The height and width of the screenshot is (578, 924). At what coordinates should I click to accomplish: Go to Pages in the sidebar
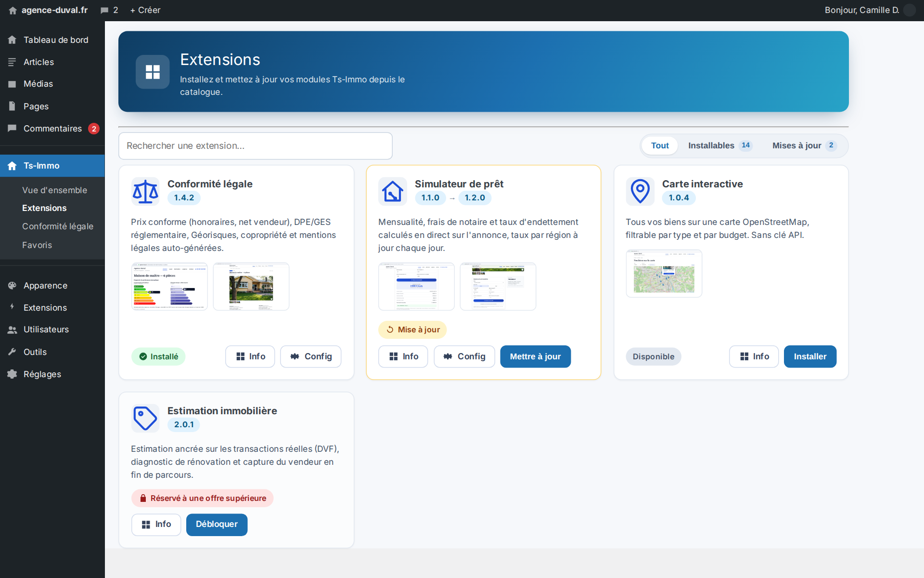pos(52,106)
